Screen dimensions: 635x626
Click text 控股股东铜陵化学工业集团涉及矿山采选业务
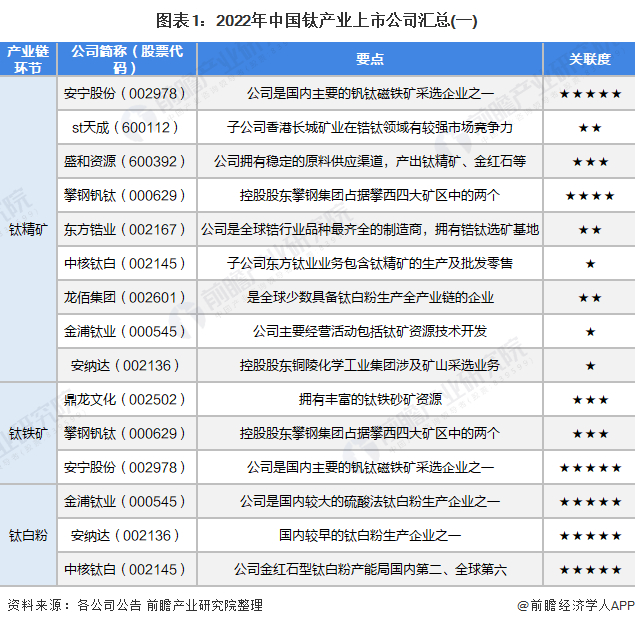coord(370,366)
